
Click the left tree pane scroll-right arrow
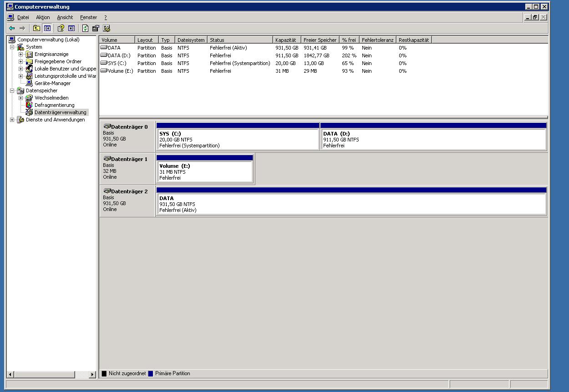click(x=93, y=375)
